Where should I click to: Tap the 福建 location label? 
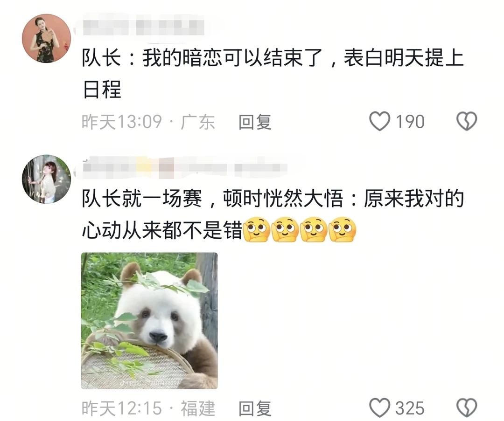198,408
